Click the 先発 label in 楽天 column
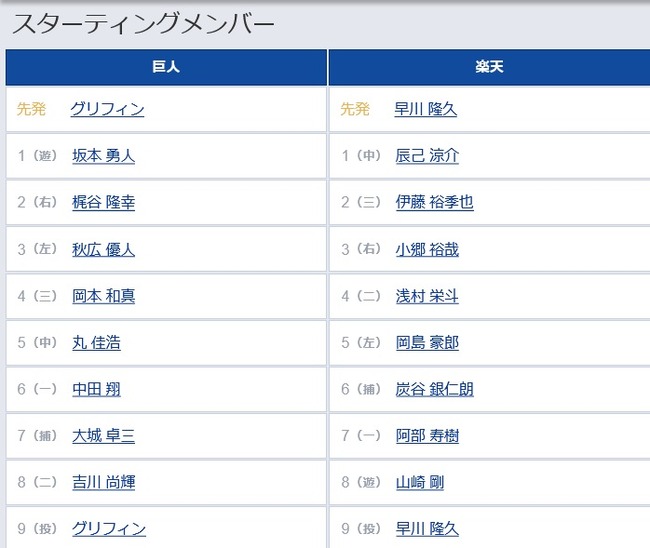 click(x=355, y=109)
